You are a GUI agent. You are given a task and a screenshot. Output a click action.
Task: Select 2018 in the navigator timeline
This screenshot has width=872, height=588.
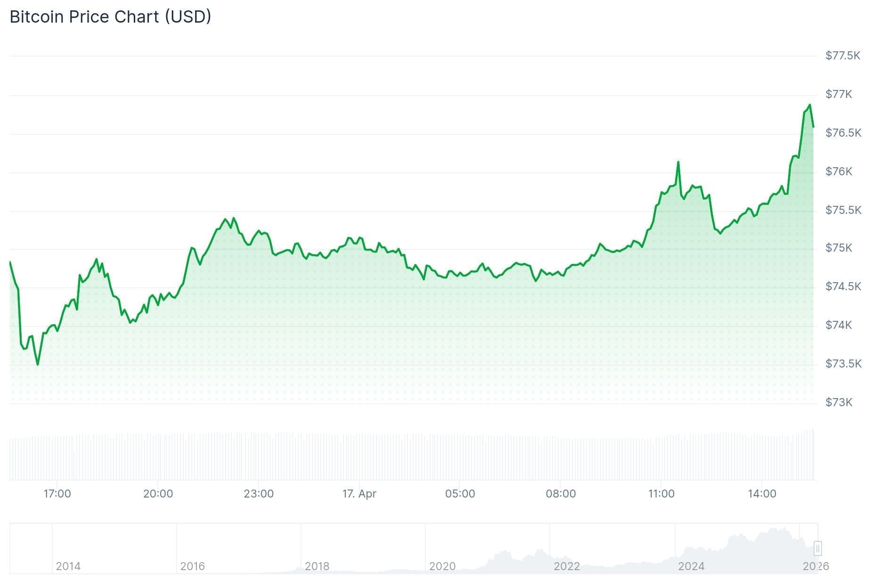317,566
